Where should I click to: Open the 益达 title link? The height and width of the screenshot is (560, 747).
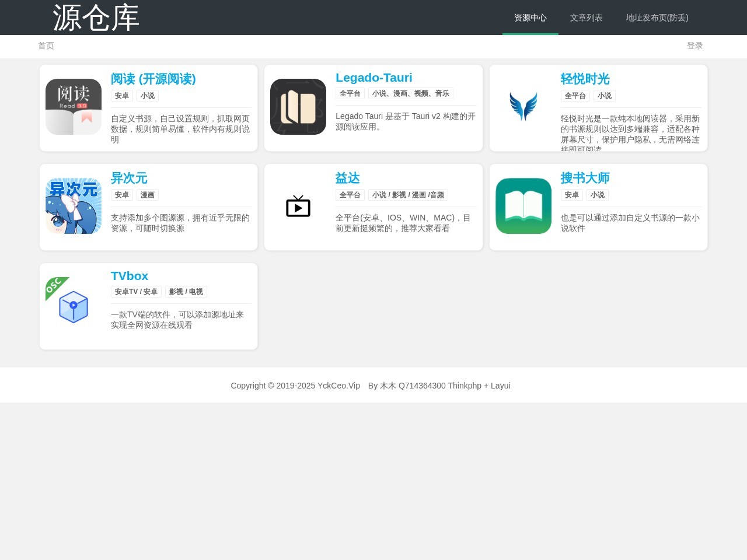348,178
